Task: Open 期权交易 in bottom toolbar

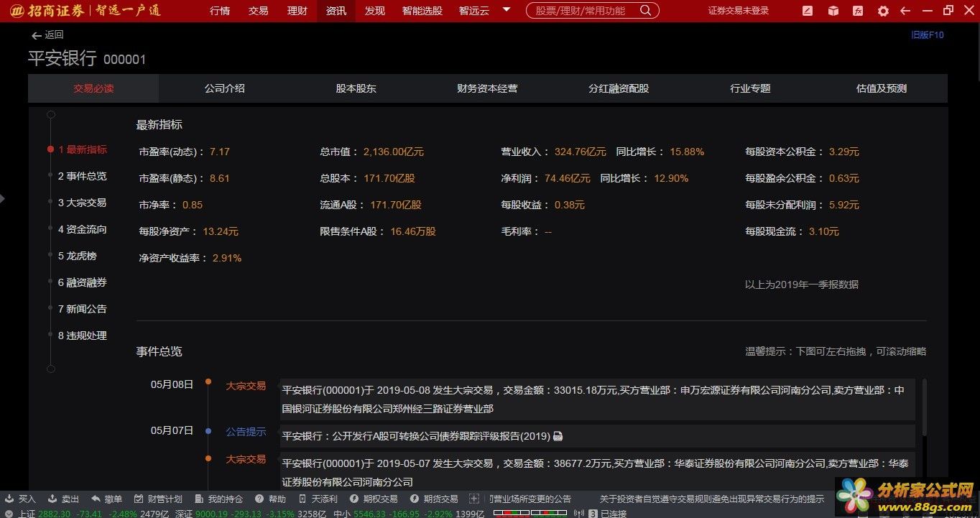Action: pyautogui.click(x=374, y=499)
